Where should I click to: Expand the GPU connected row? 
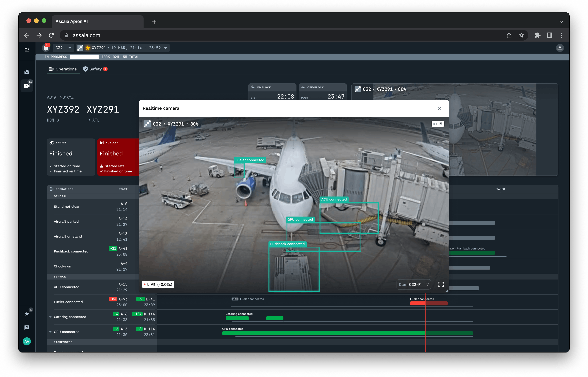coord(50,332)
